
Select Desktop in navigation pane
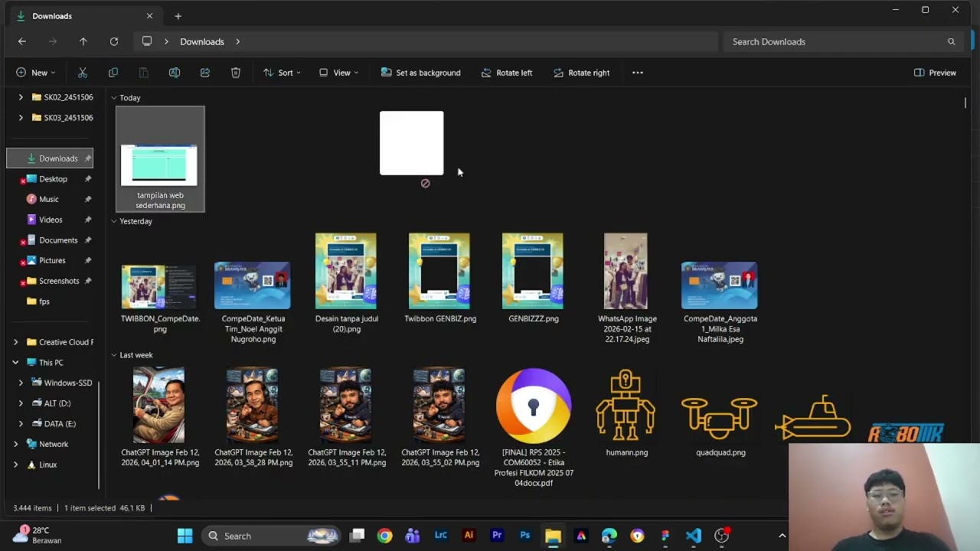pos(53,178)
